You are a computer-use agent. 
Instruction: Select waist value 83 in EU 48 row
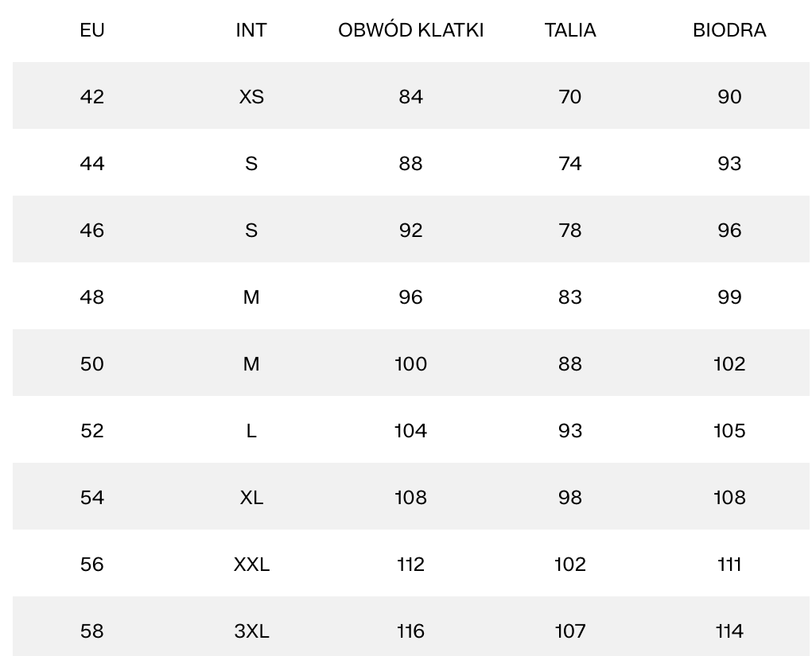click(570, 297)
